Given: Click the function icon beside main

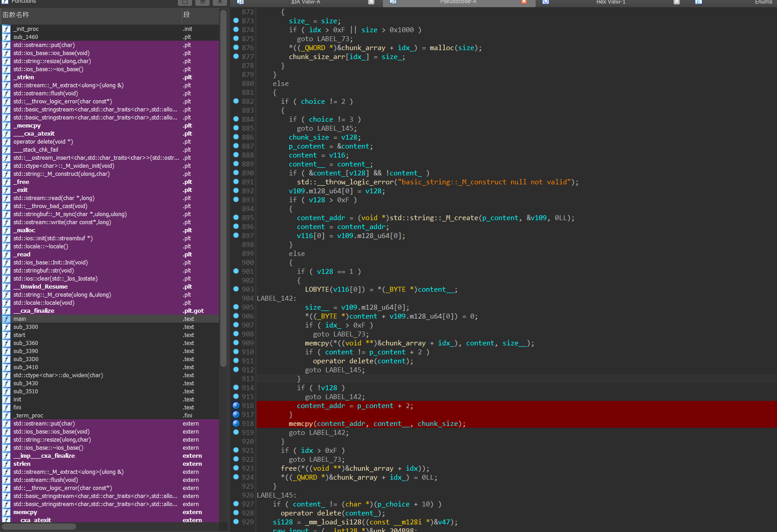Looking at the screenshot, I should coord(7,319).
